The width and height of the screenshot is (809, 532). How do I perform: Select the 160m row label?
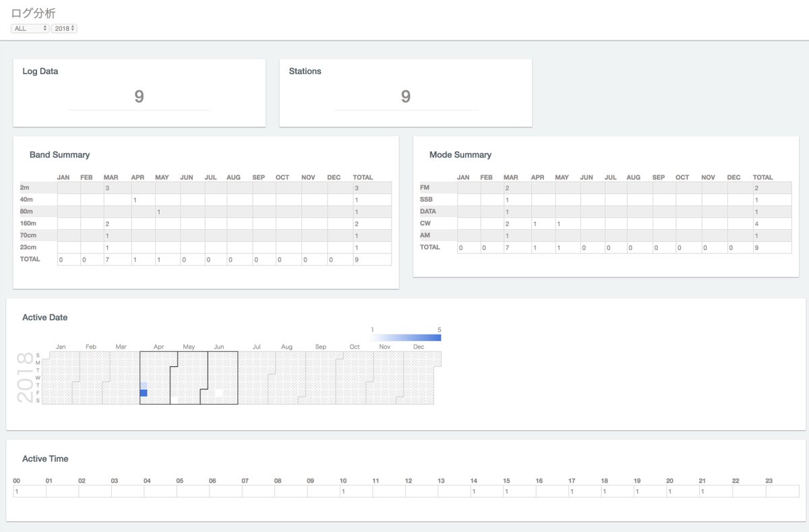pyautogui.click(x=28, y=223)
